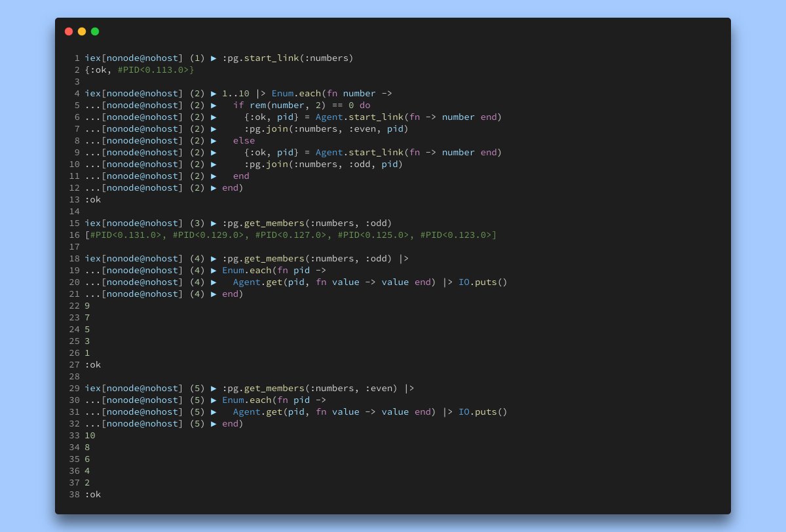
Task: Select the '{:ok, #PID<0.113.0>}' output
Action: click(x=140, y=69)
